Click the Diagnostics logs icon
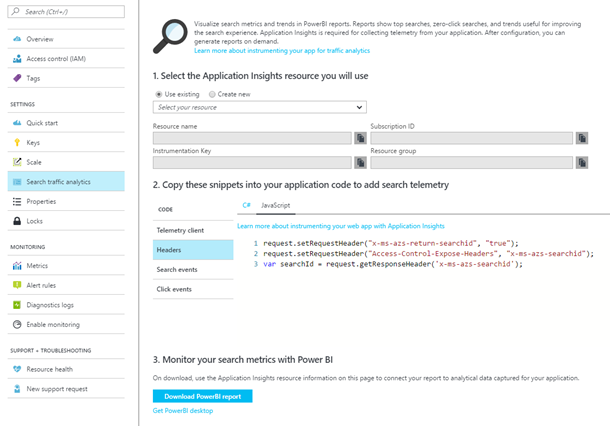 pyautogui.click(x=17, y=305)
